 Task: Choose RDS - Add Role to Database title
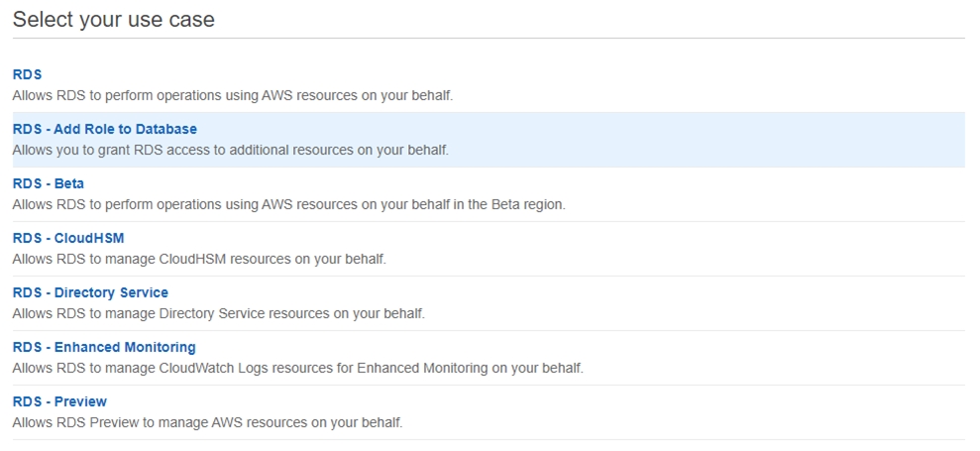[104, 129]
